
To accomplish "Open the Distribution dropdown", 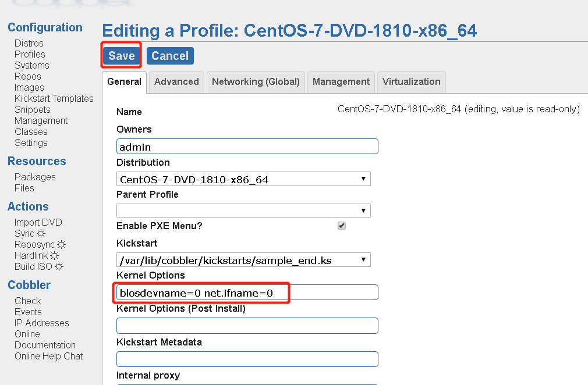I will [243, 179].
